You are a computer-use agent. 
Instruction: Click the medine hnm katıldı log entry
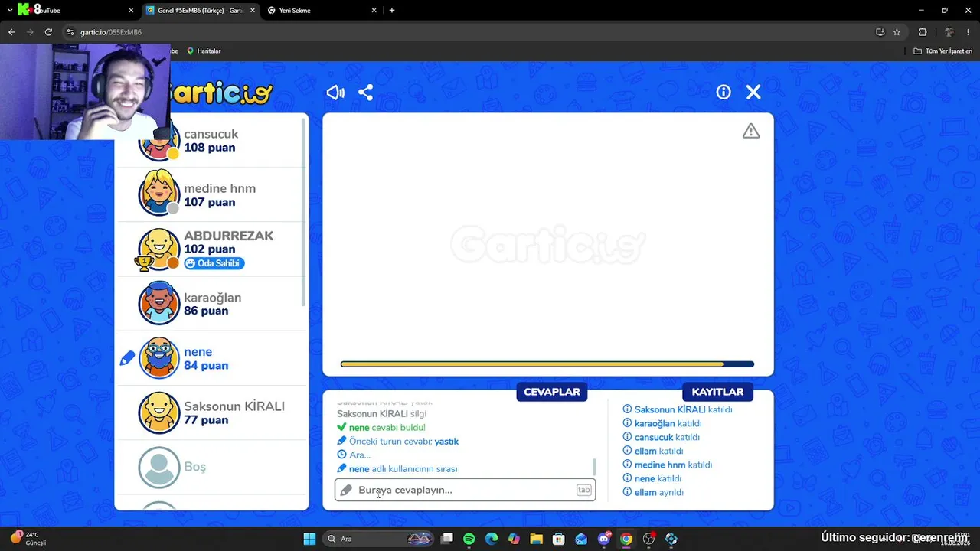pos(668,465)
